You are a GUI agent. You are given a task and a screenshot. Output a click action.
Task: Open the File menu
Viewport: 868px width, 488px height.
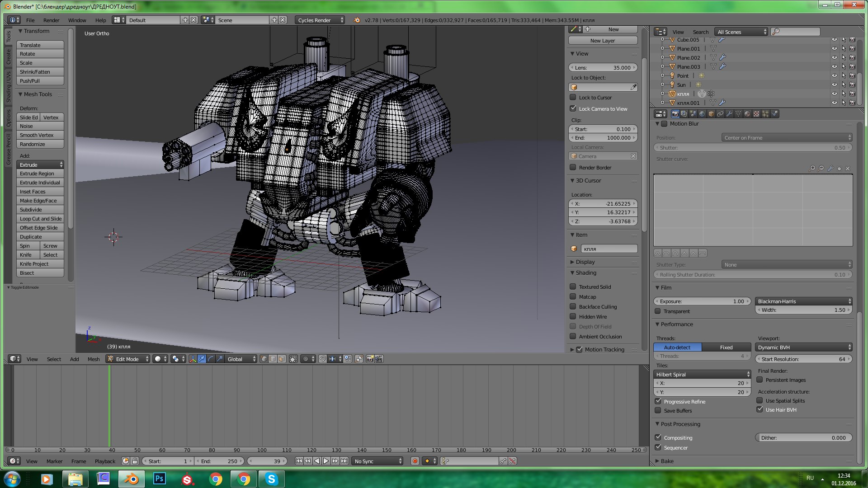[30, 20]
